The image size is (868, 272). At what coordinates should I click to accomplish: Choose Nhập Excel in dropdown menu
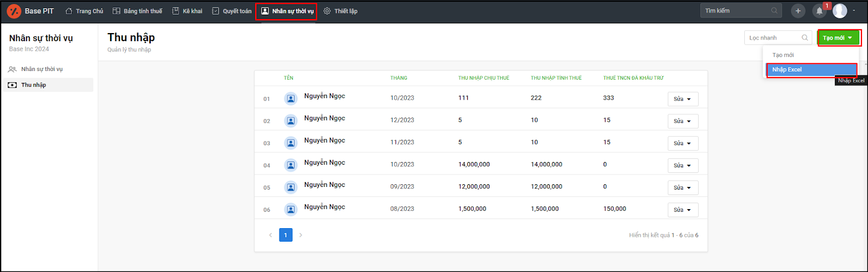pyautogui.click(x=811, y=69)
